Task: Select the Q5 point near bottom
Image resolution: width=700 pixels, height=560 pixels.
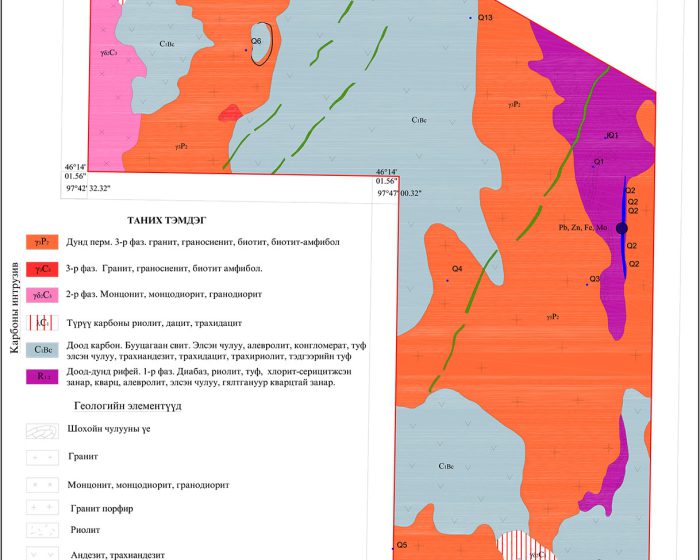Action: (392, 551)
